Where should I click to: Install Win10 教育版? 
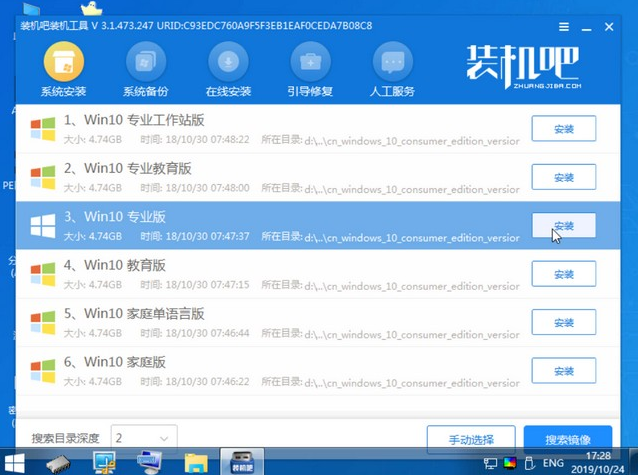point(564,274)
